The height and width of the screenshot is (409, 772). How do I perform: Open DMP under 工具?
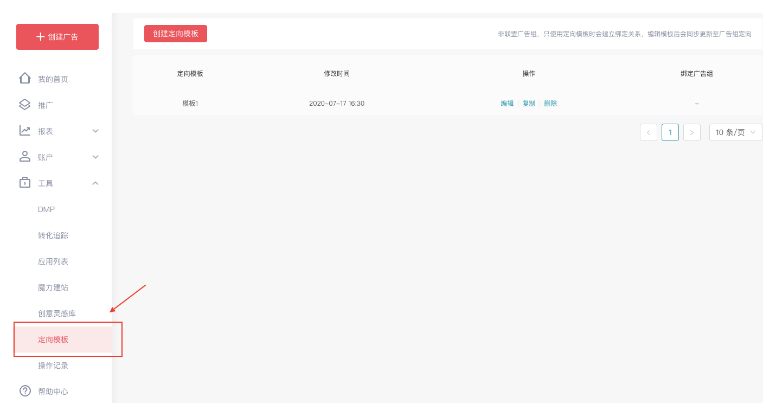(46, 209)
